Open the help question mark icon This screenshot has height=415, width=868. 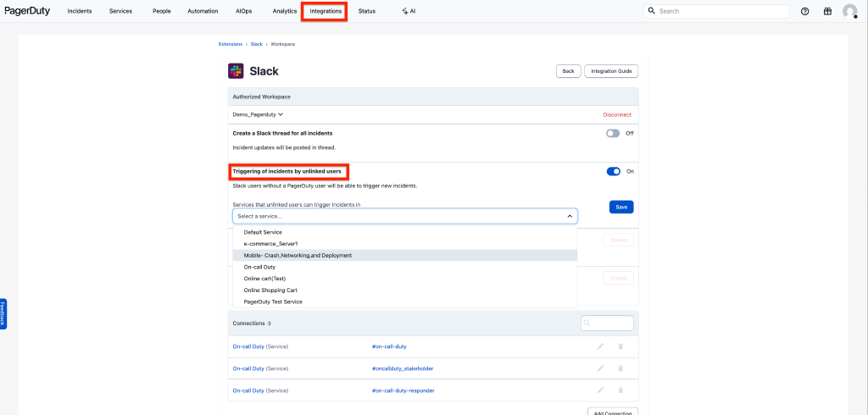[805, 11]
